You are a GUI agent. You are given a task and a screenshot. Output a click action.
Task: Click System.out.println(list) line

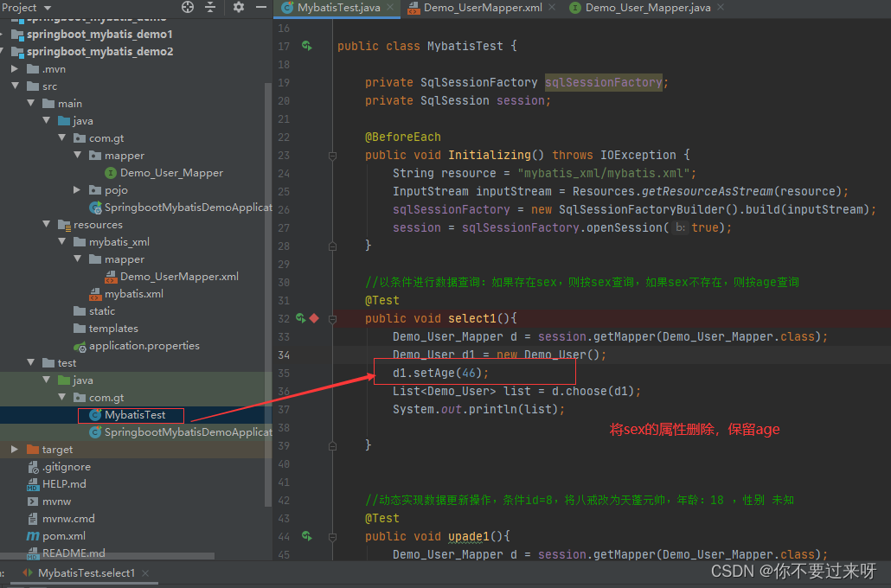(x=478, y=410)
